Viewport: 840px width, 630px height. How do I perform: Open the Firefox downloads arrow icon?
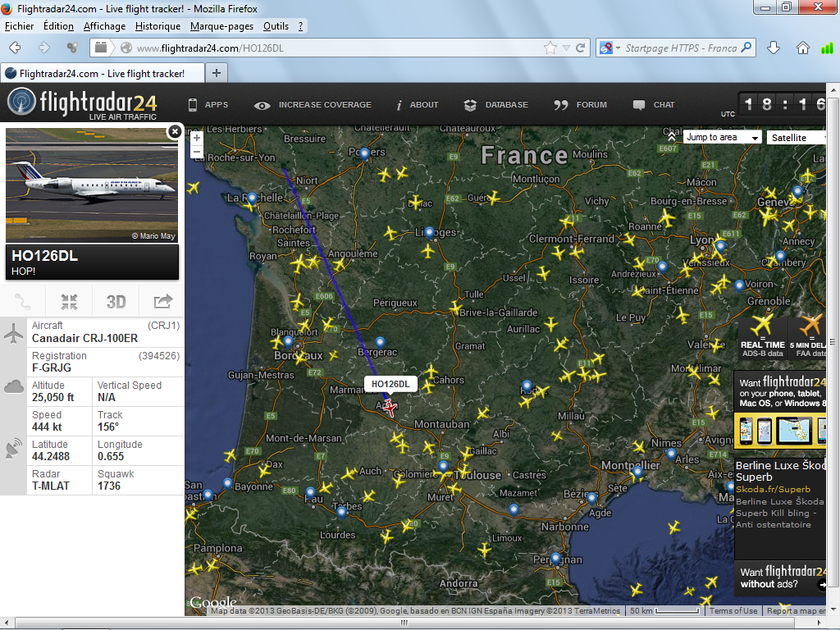tap(774, 48)
